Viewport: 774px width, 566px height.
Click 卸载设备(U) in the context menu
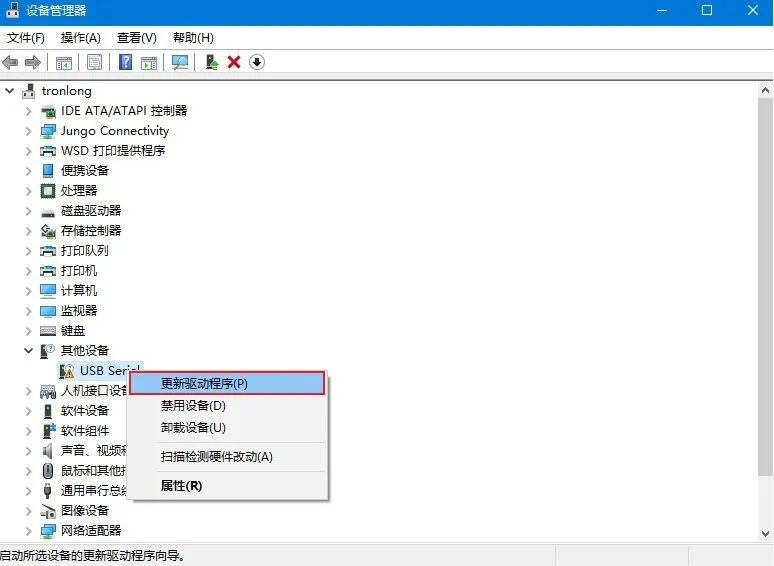193,428
